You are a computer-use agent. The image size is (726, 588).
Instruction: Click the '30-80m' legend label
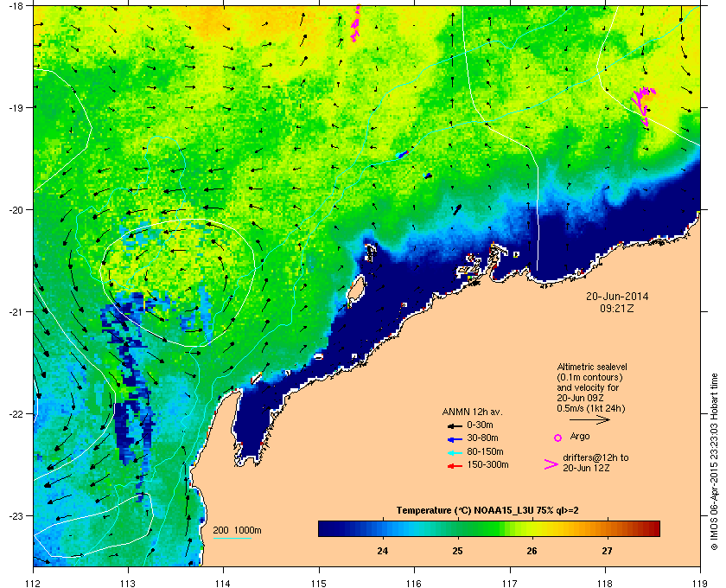[x=482, y=438]
